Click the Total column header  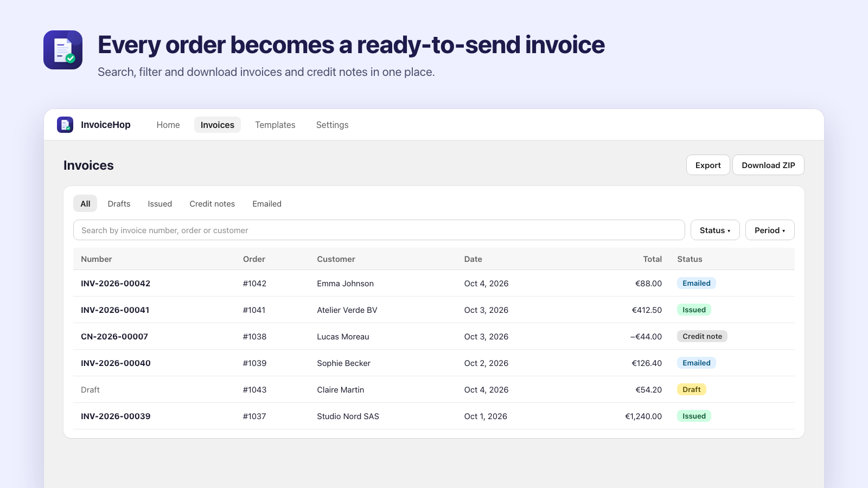point(653,259)
